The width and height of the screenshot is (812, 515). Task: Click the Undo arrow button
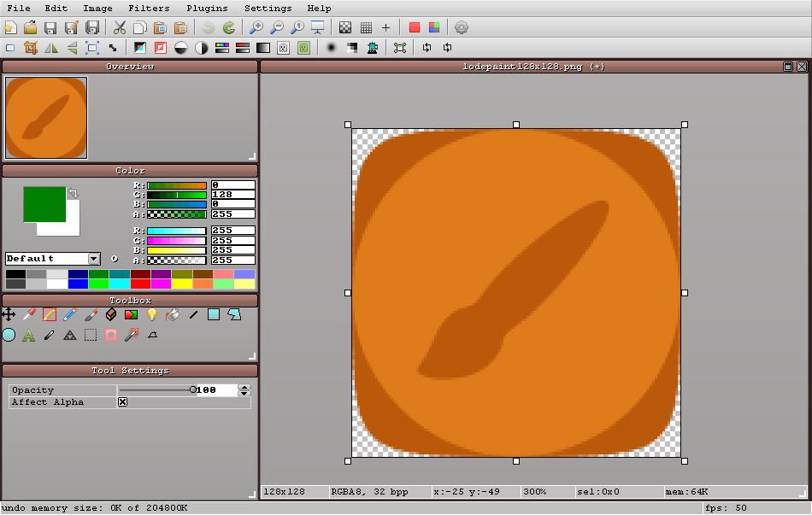coord(209,27)
